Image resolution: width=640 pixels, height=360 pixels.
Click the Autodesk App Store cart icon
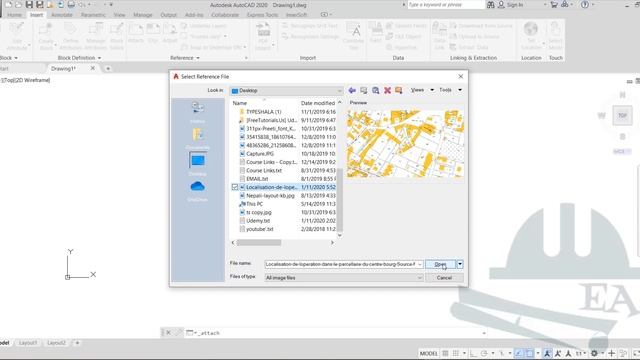[554, 5]
